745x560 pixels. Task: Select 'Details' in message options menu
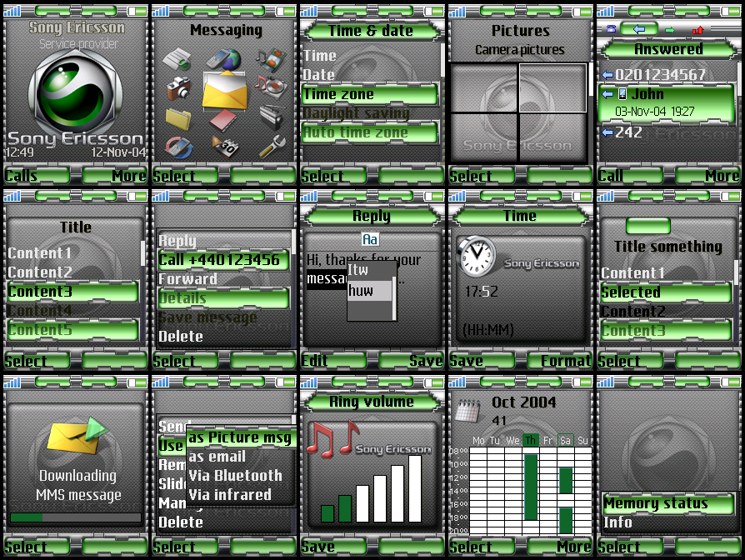[223, 298]
